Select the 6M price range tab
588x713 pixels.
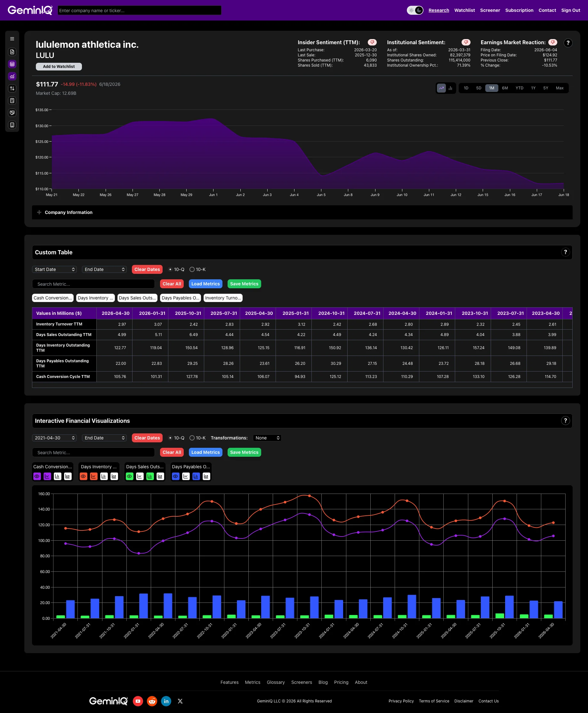(x=505, y=88)
